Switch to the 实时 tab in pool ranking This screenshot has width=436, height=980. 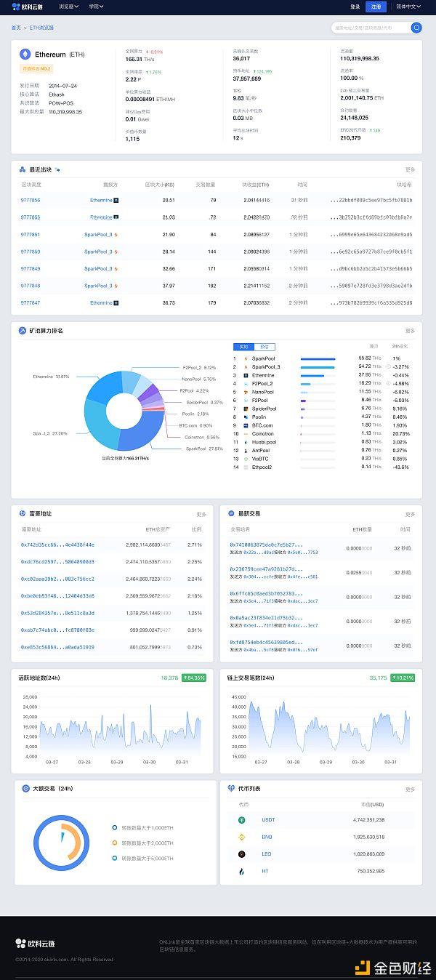pos(243,347)
